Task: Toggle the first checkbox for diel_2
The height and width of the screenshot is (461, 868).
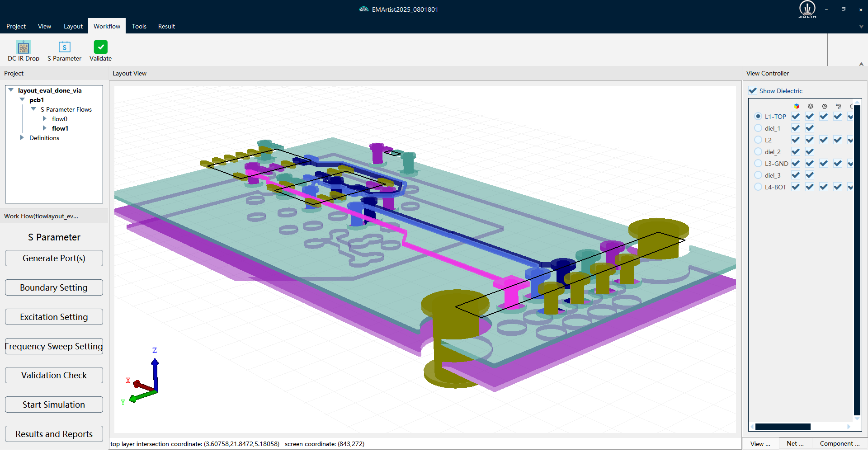Action: pyautogui.click(x=796, y=152)
